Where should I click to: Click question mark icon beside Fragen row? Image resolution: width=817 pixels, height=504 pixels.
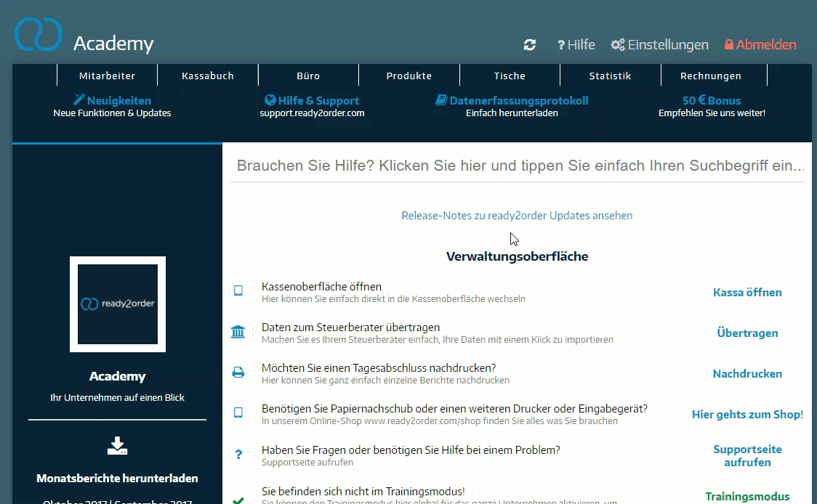click(x=238, y=455)
